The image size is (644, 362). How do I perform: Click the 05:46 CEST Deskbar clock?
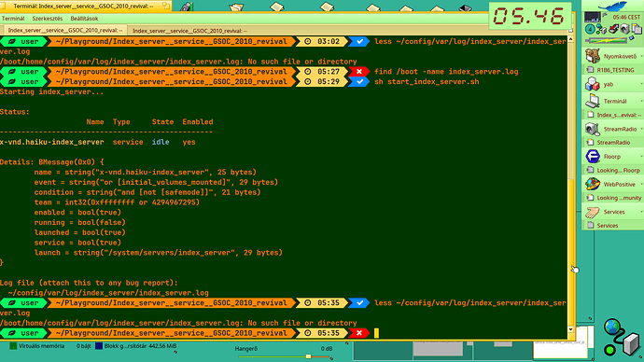(626, 17)
